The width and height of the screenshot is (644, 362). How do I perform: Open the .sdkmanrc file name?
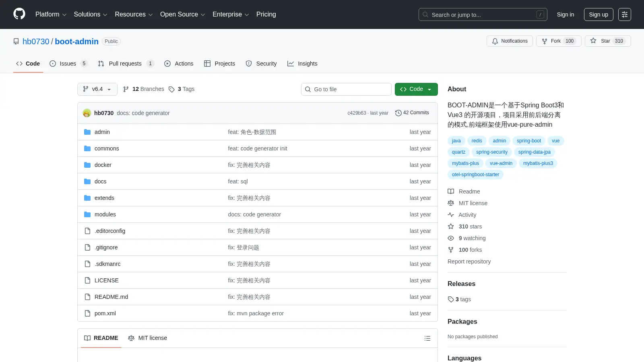pos(107,264)
